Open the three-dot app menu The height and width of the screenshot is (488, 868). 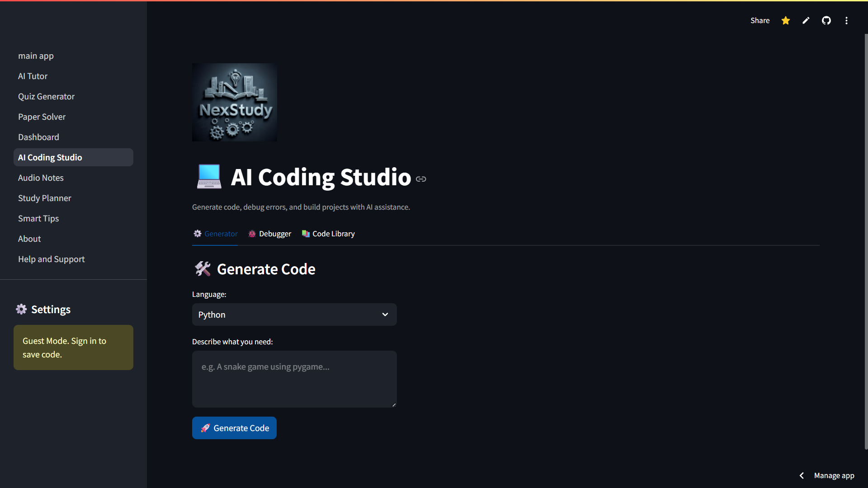pyautogui.click(x=846, y=21)
